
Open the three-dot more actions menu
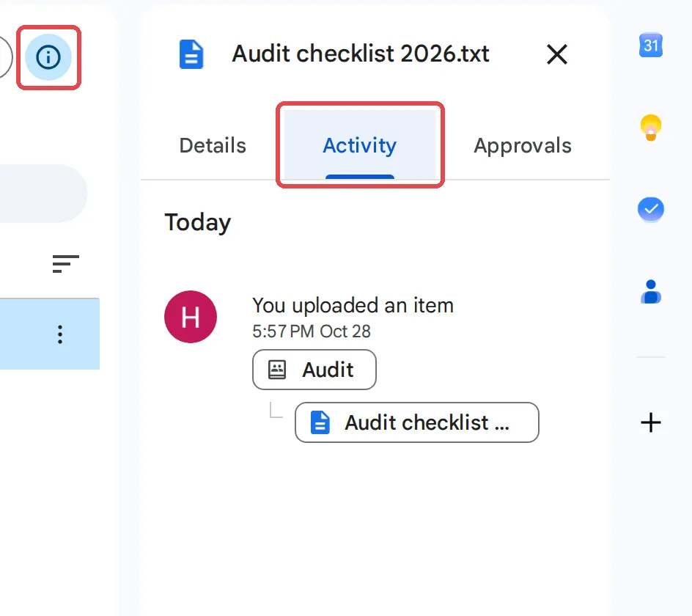pyautogui.click(x=60, y=334)
